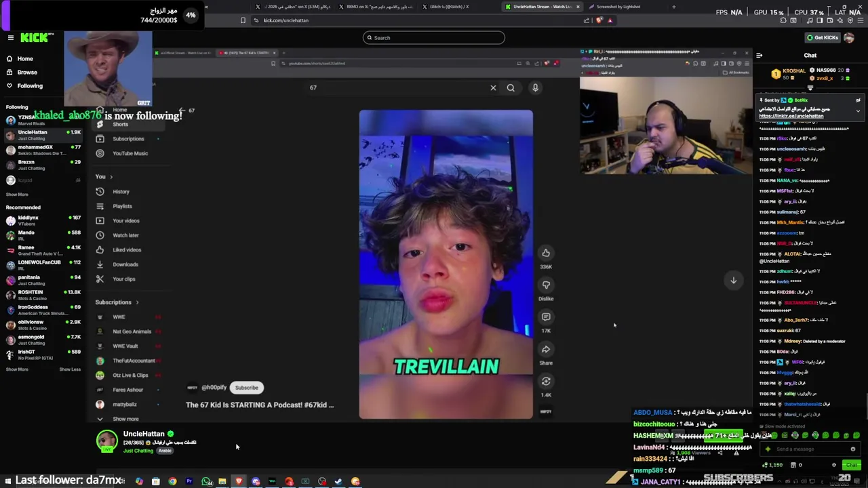Viewport: 868px width, 488px height.
Task: Collapse the chat panel icon
Action: pos(759,56)
